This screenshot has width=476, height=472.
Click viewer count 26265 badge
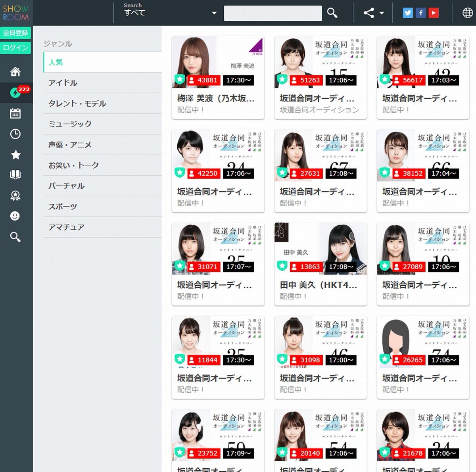point(409,360)
